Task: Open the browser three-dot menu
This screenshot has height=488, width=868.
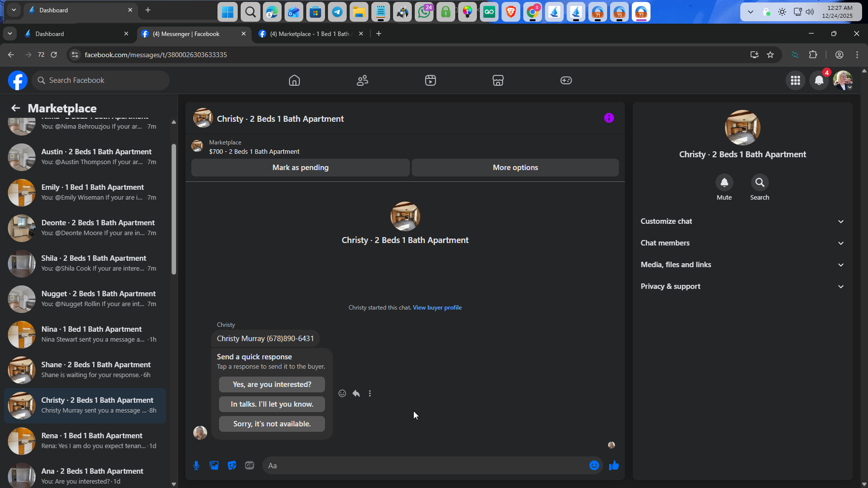Action: coord(857,55)
